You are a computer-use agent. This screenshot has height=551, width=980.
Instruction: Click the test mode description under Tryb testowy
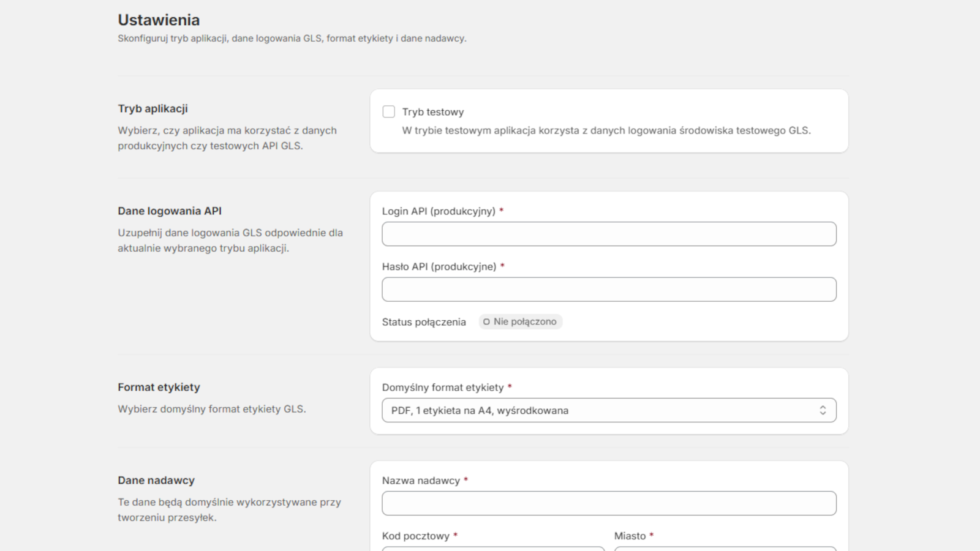click(606, 130)
